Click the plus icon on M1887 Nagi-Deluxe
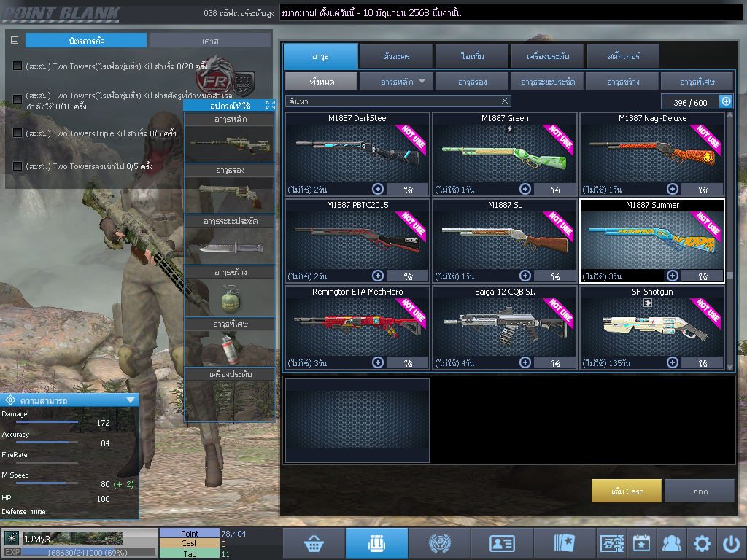 tap(672, 189)
